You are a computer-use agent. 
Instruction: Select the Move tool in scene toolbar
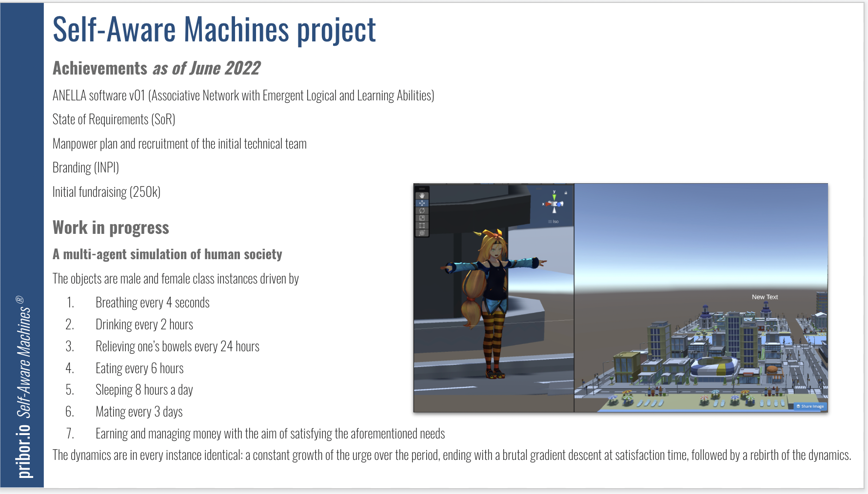click(422, 203)
